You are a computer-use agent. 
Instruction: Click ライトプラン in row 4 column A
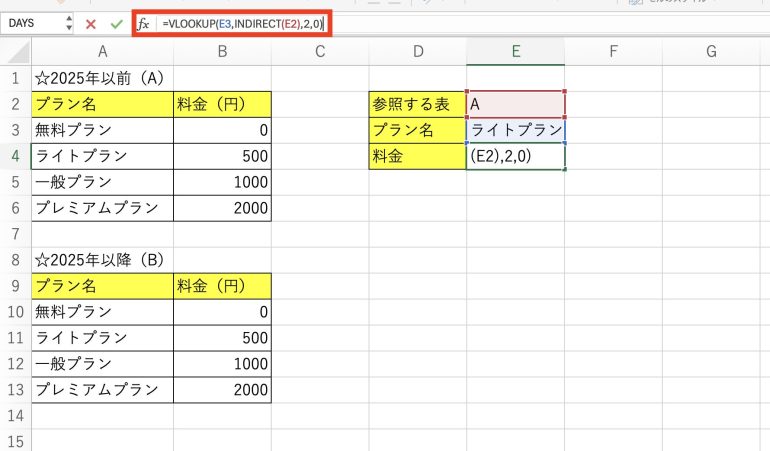pos(102,156)
